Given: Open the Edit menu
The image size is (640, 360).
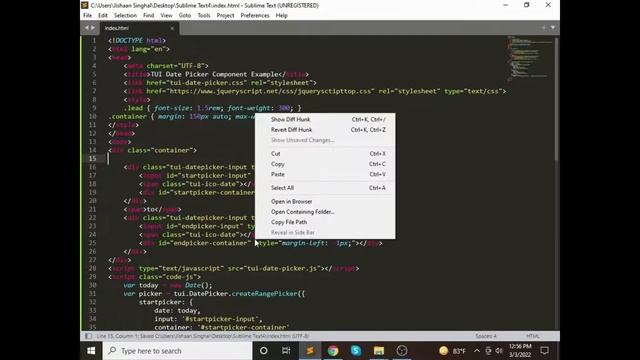Looking at the screenshot, I should 103,16.
